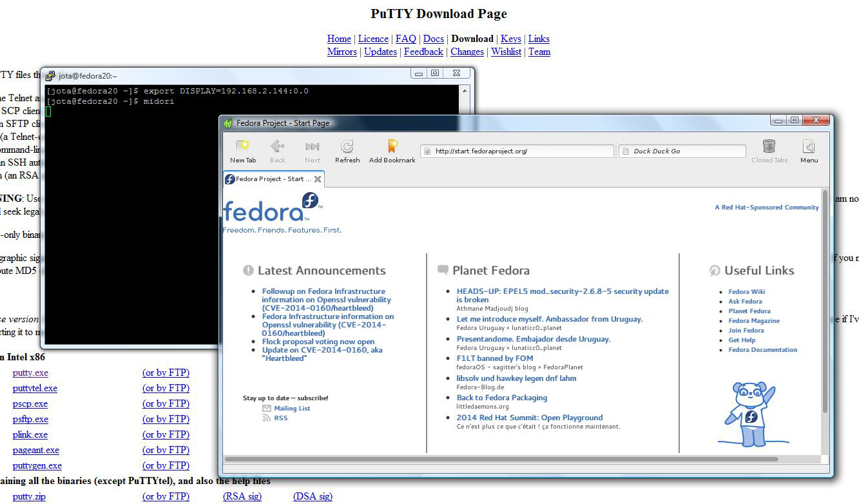Open the RSA sig link for putty.zip

point(242,496)
